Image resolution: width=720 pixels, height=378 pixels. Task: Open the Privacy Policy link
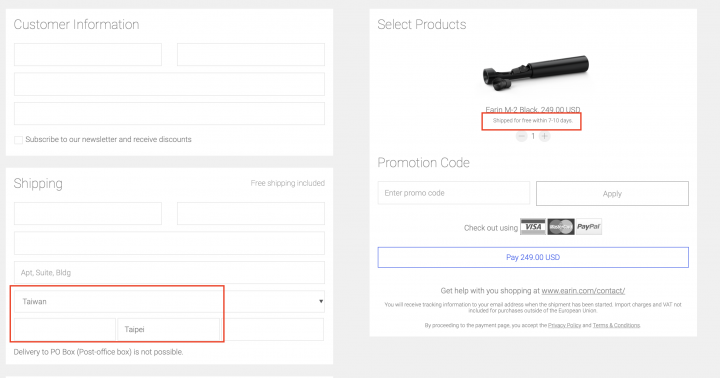tap(564, 325)
